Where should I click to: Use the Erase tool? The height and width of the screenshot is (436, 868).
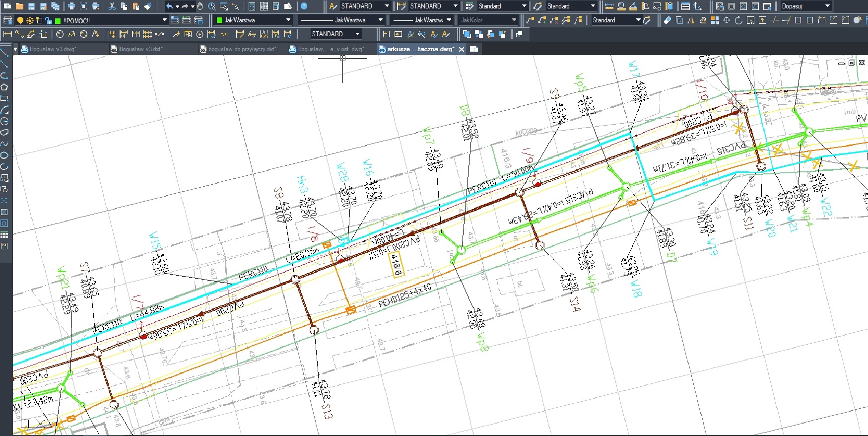pyautogui.click(x=667, y=20)
